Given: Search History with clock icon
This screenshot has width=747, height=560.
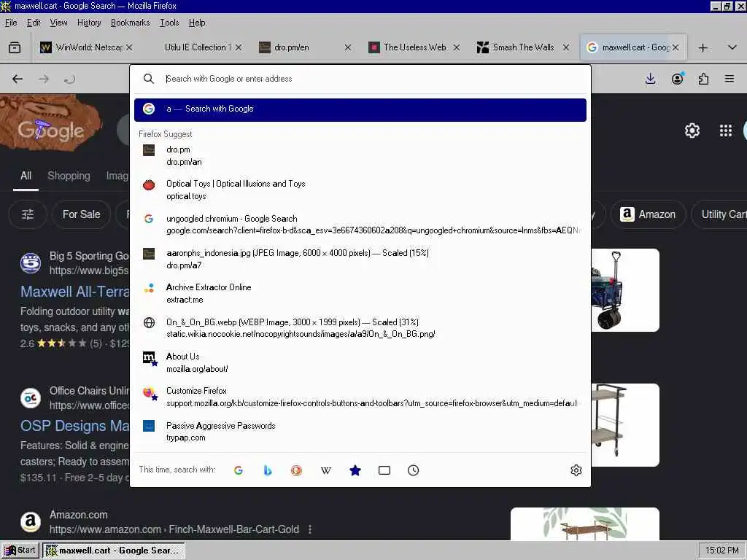Looking at the screenshot, I should (x=414, y=470).
